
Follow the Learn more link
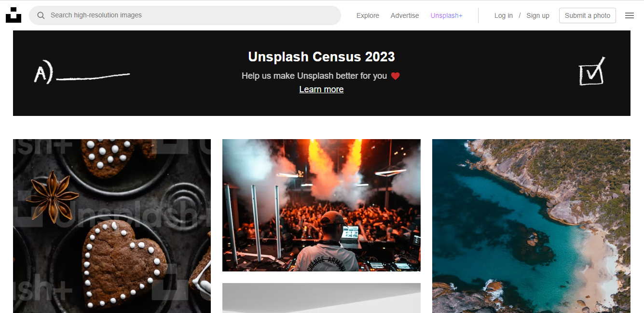click(321, 89)
